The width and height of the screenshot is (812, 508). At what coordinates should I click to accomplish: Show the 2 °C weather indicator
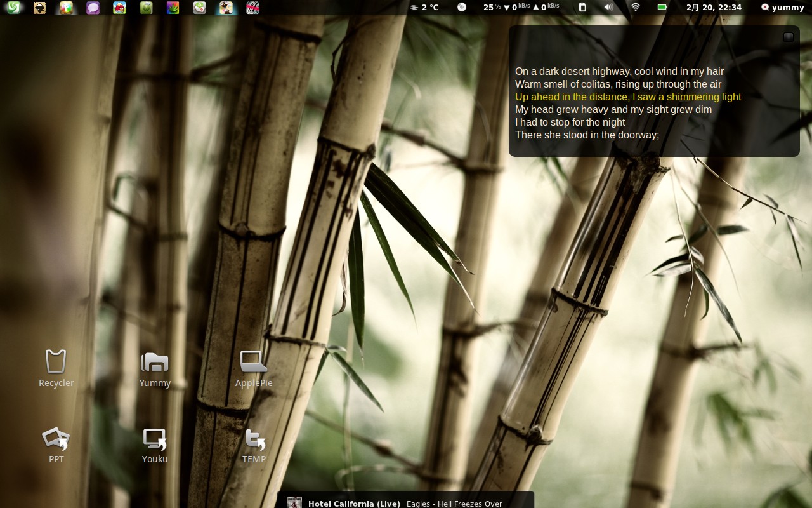pyautogui.click(x=424, y=8)
